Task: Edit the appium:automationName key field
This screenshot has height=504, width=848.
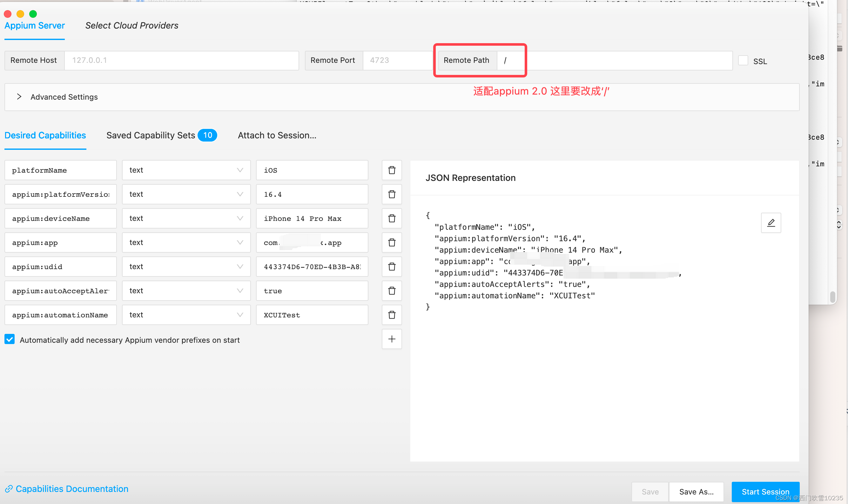Action: [x=60, y=315]
